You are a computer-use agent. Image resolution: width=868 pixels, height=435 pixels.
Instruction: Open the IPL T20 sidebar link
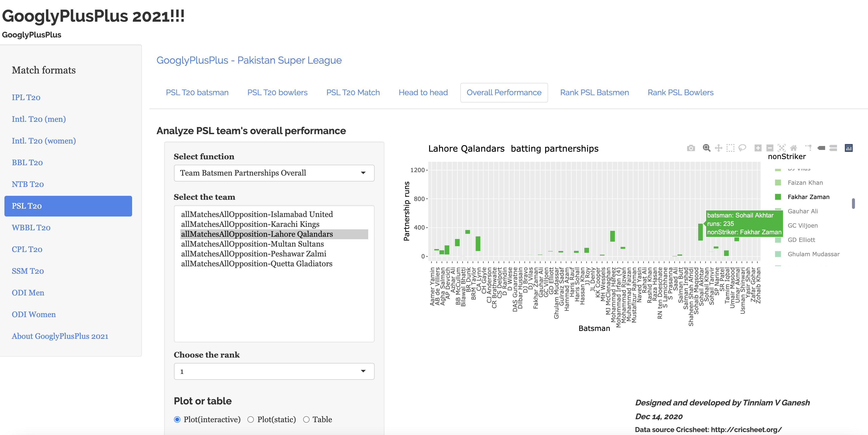26,97
